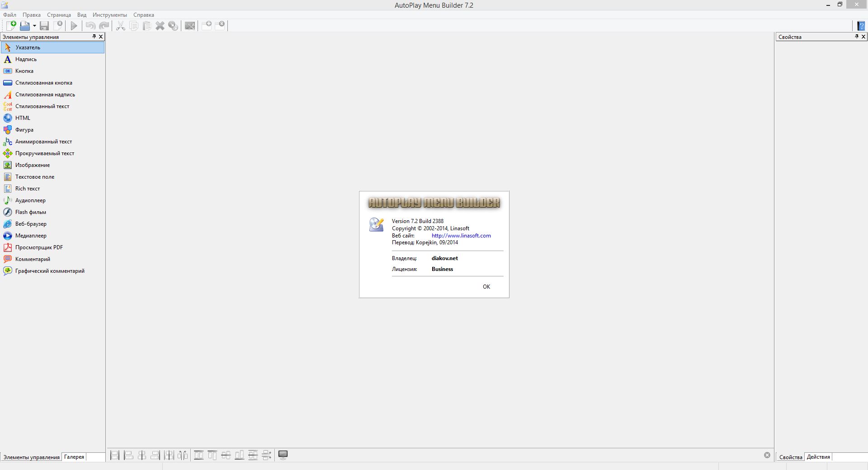
Task: Switch to the Галерея tab
Action: pyautogui.click(x=74, y=457)
